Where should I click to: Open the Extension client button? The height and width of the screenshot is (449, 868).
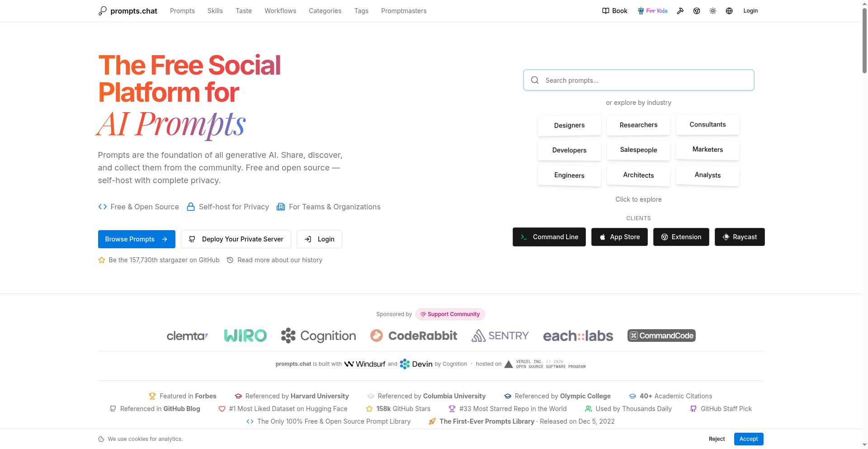point(681,237)
